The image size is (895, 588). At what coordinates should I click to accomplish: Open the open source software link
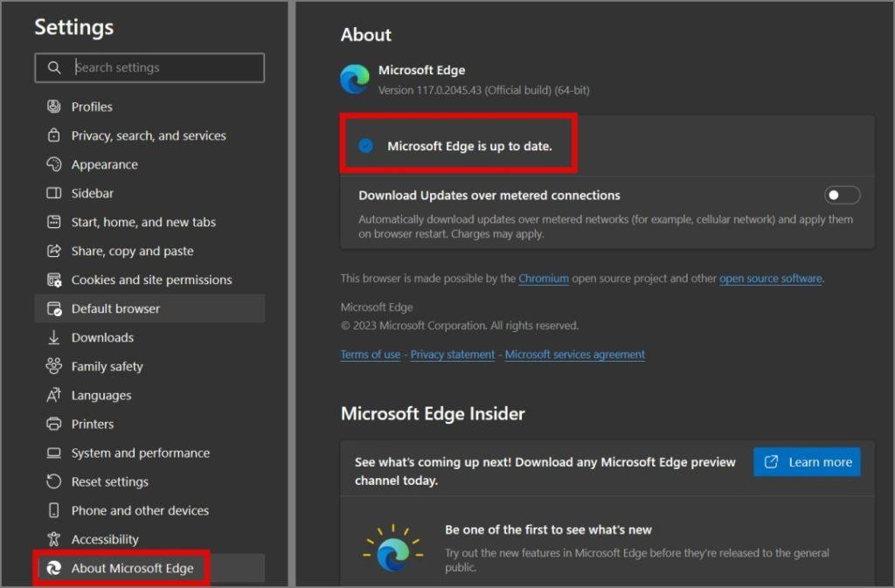[x=771, y=279]
